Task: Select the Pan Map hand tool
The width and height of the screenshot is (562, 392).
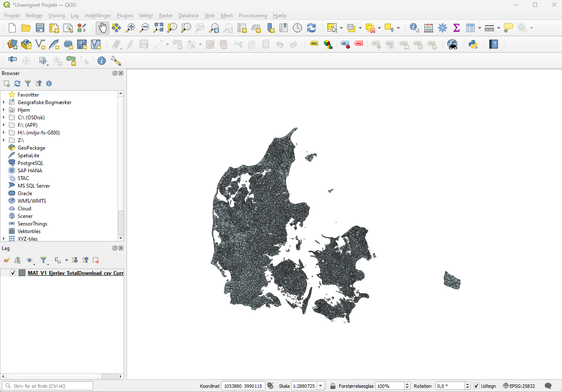Action: [x=102, y=28]
